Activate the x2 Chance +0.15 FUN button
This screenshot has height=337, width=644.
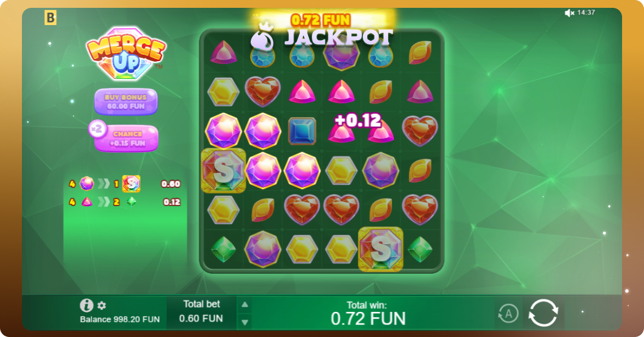coord(124,138)
